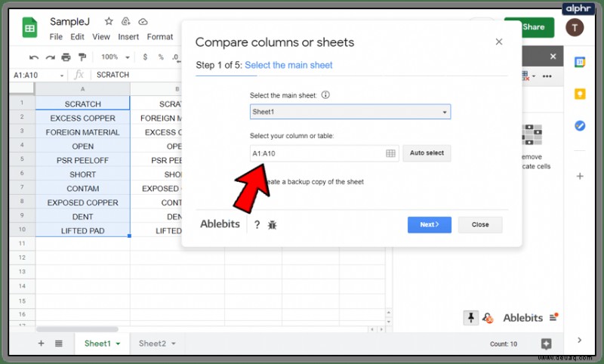Image resolution: width=604 pixels, height=364 pixels.
Task: Open Sheet2 tab options arrow
Action: point(174,344)
